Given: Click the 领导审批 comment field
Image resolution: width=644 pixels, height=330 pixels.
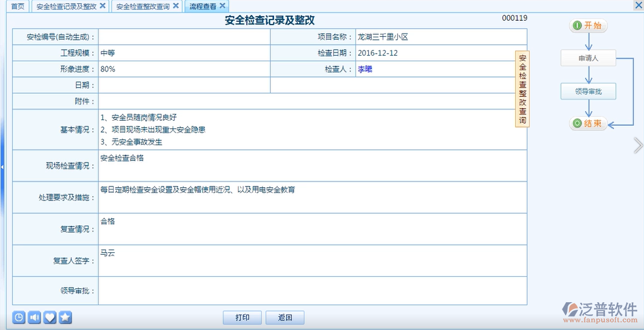Looking at the screenshot, I should (313, 291).
